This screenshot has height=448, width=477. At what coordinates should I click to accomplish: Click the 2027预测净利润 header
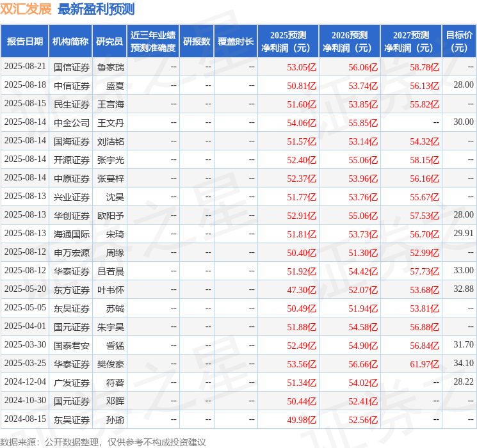coord(411,42)
